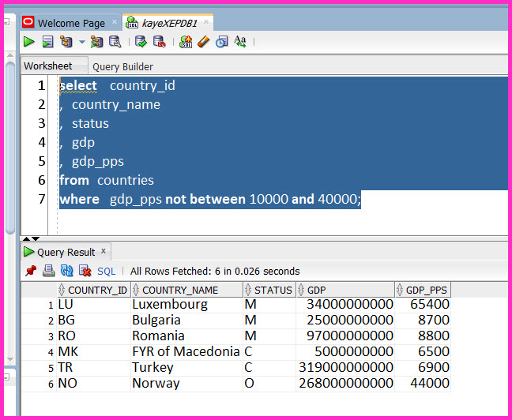Click 'not between' on editor line 7

[205, 199]
